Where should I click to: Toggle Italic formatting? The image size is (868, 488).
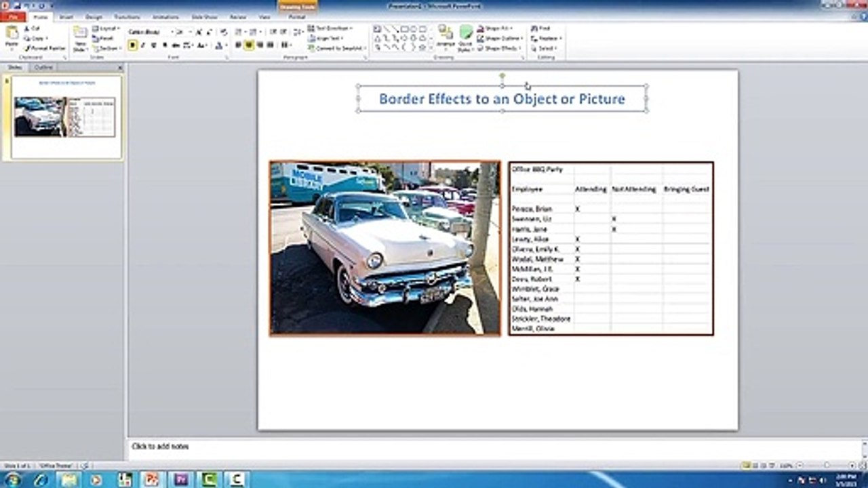coord(143,45)
